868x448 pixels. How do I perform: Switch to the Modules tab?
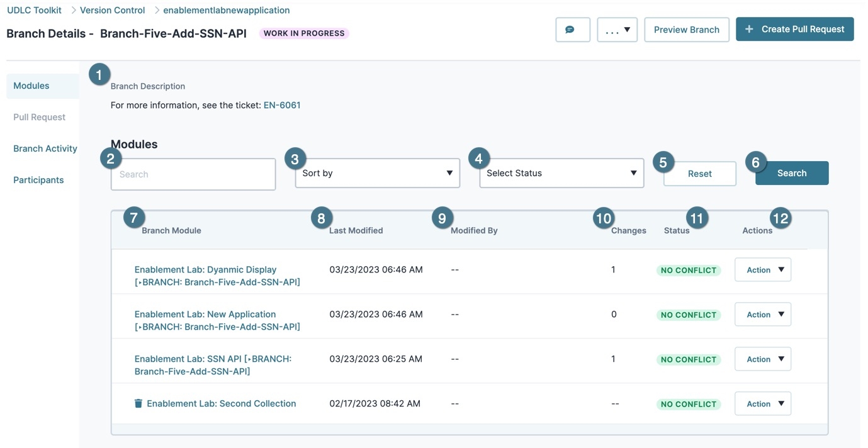point(43,86)
